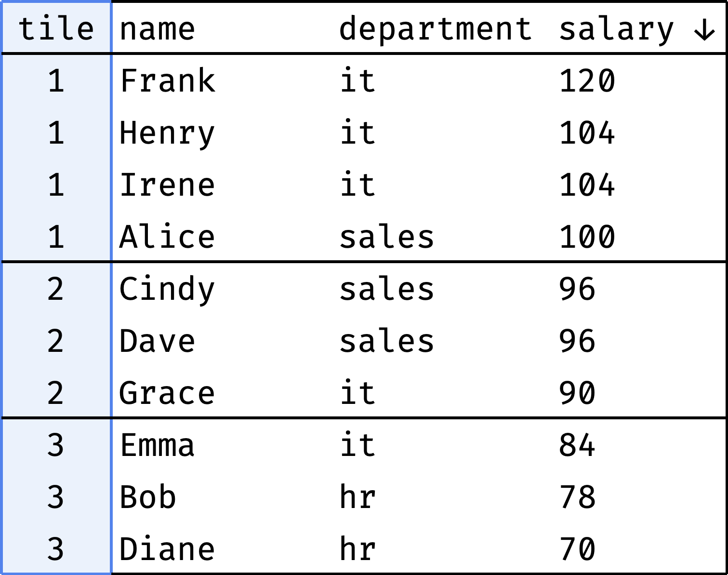Click the name column header
This screenshot has width=728, height=575.
(157, 29)
